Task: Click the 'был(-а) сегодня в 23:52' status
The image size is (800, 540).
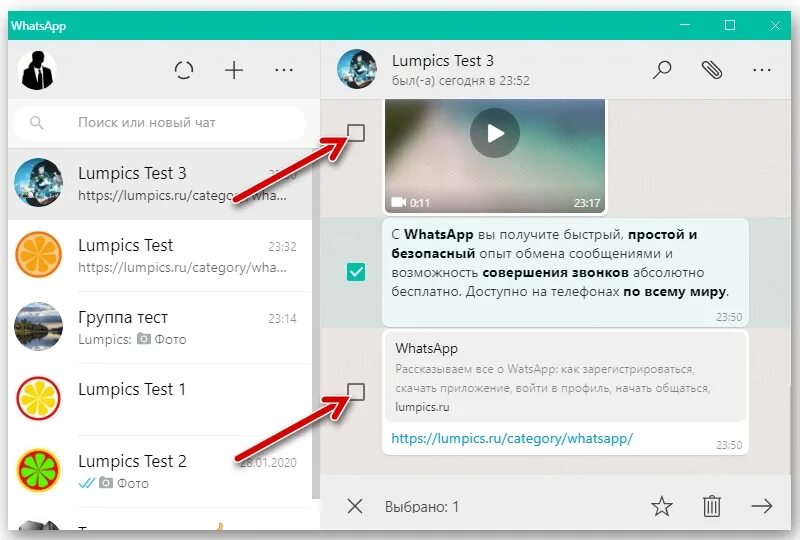Action: 460,81
